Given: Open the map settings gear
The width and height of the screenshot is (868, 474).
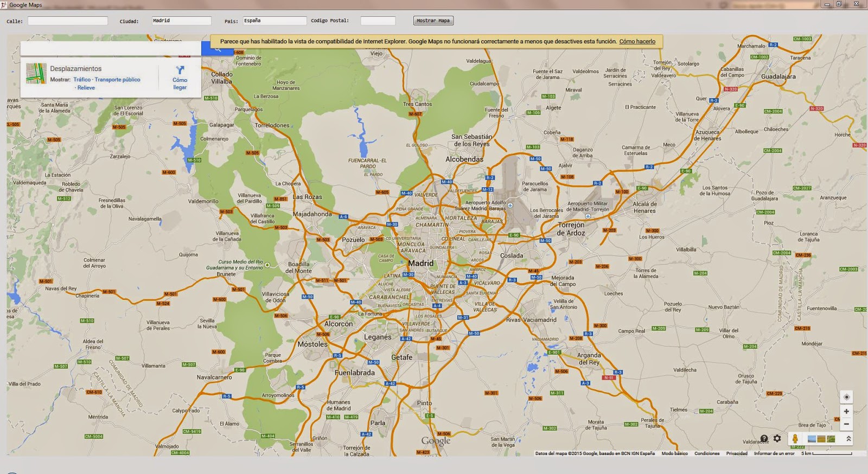Looking at the screenshot, I should click(x=777, y=438).
